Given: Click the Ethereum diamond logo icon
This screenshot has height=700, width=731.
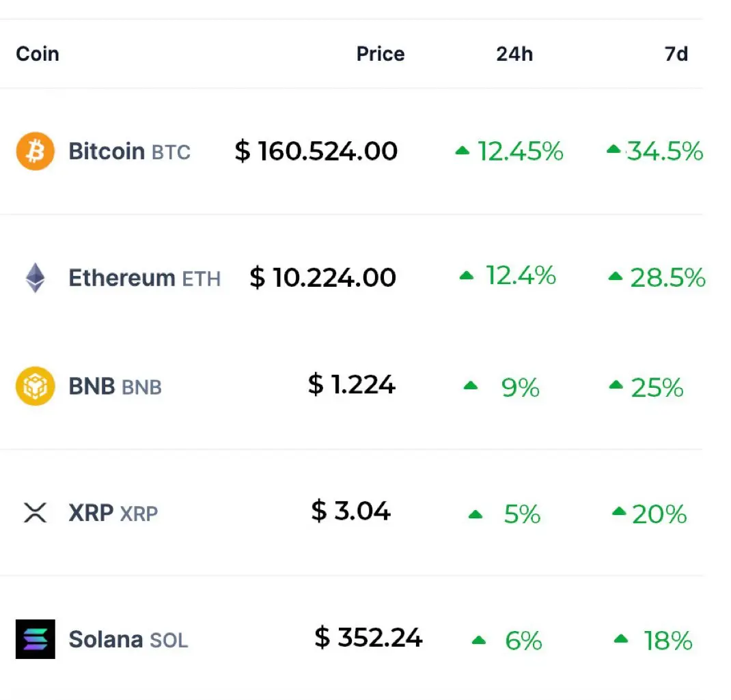Looking at the screenshot, I should 35,278.
